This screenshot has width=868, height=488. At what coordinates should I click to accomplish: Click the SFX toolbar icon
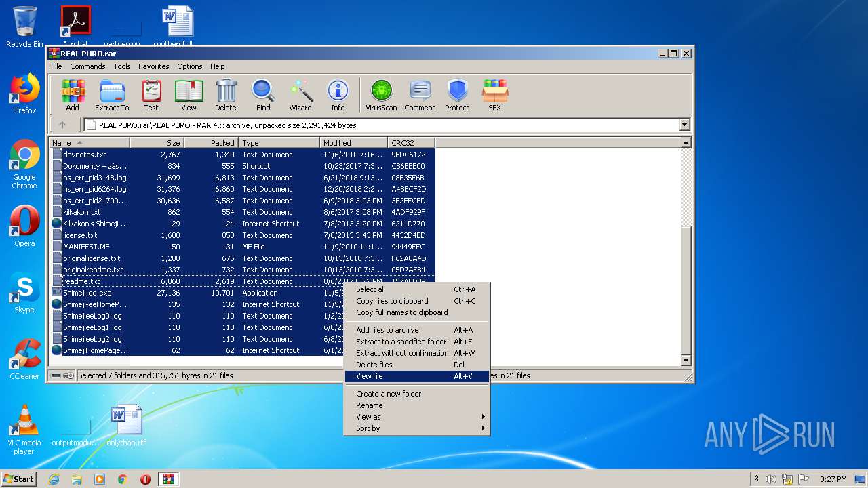(x=495, y=95)
